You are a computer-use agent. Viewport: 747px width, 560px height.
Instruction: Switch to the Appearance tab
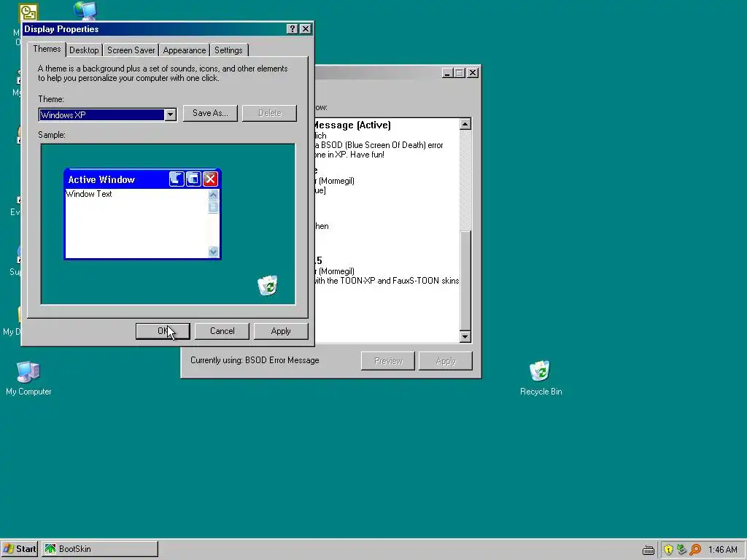[x=185, y=50]
